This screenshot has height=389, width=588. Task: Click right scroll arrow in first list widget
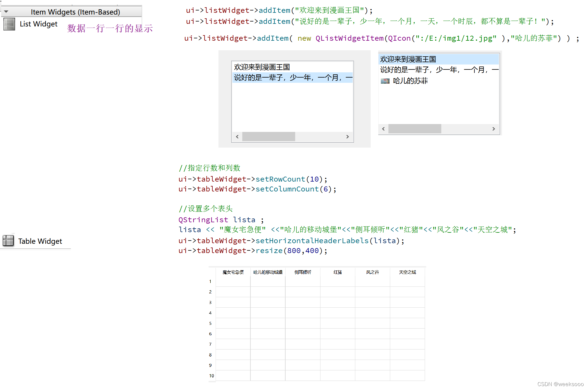pyautogui.click(x=347, y=137)
